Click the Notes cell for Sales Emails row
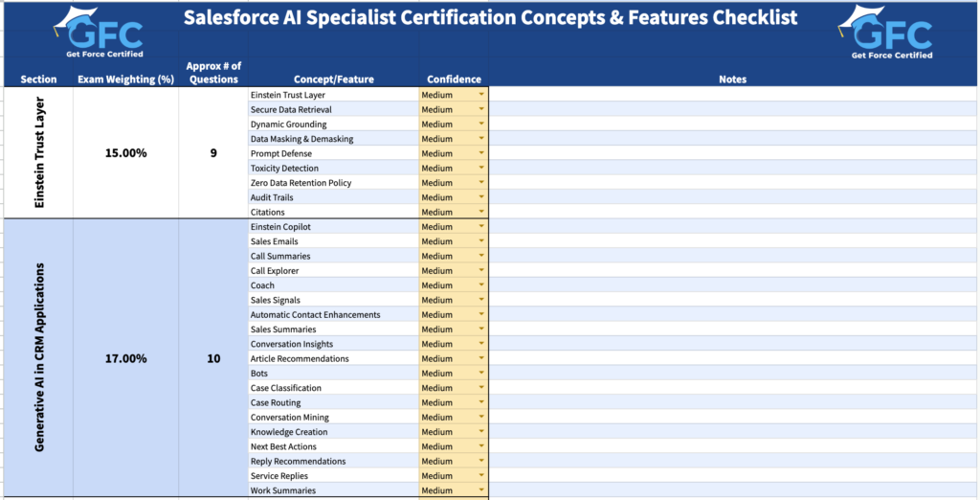 click(732, 241)
